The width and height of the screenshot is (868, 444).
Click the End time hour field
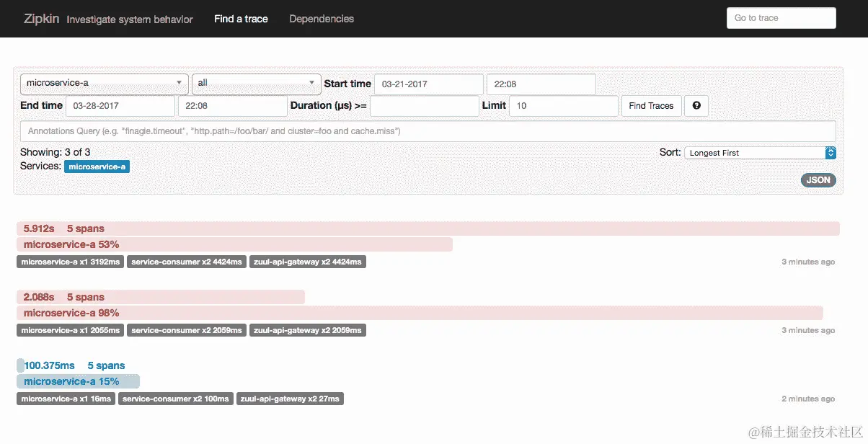tap(233, 105)
